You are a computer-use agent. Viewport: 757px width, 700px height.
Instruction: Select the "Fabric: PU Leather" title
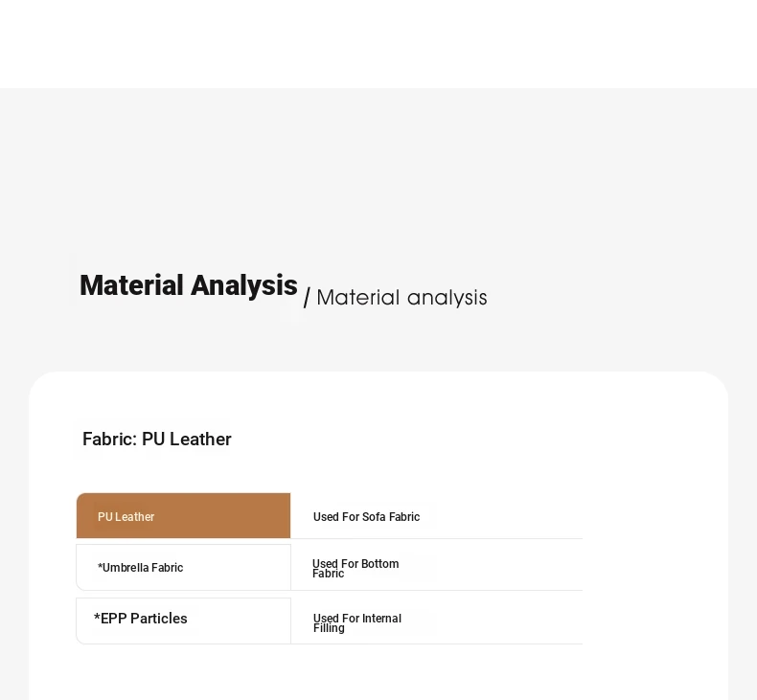pos(157,440)
